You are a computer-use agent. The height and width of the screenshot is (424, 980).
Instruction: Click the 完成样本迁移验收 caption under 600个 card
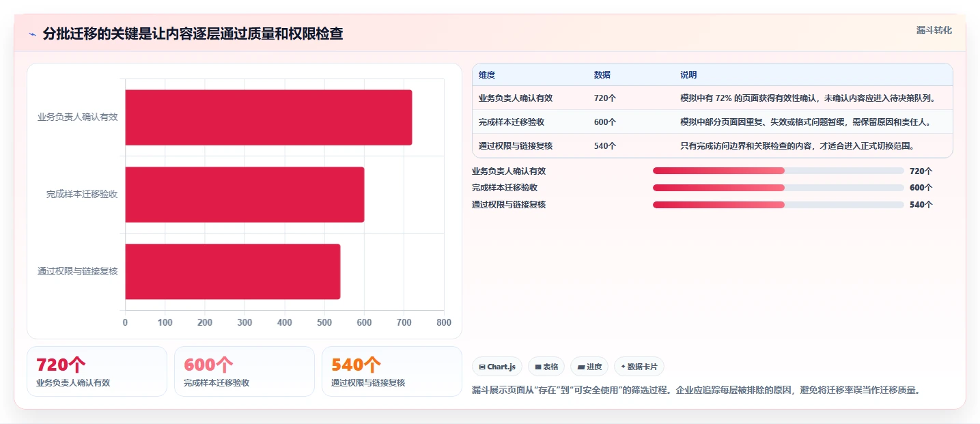click(216, 383)
